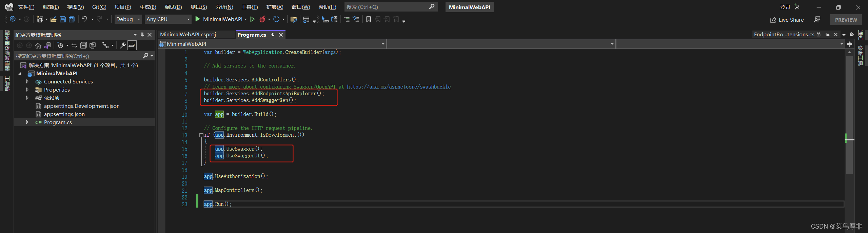Start without debugging using outlined play icon
The height and width of the screenshot is (233, 868).
(x=252, y=19)
